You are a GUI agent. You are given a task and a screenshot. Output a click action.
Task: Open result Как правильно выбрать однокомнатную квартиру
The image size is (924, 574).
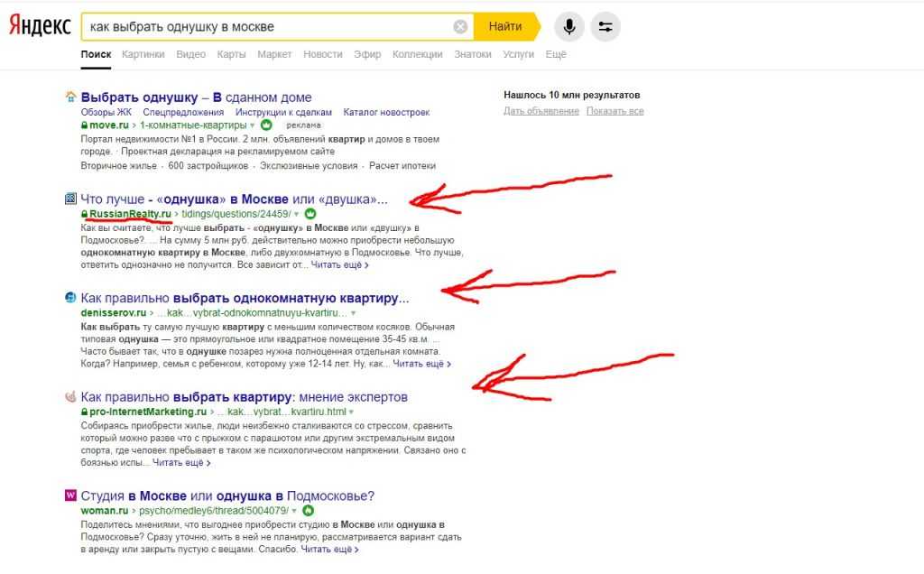coord(245,298)
